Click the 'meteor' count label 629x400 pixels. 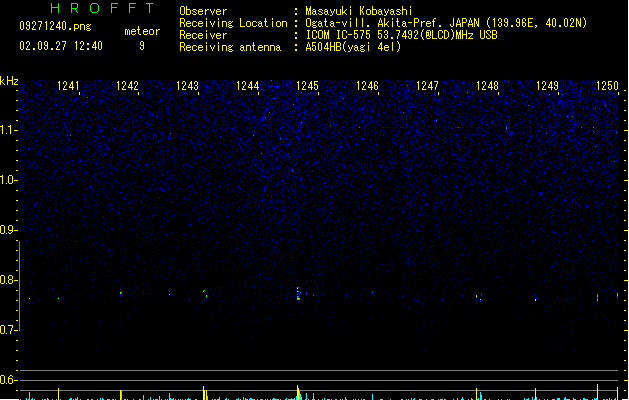click(142, 31)
